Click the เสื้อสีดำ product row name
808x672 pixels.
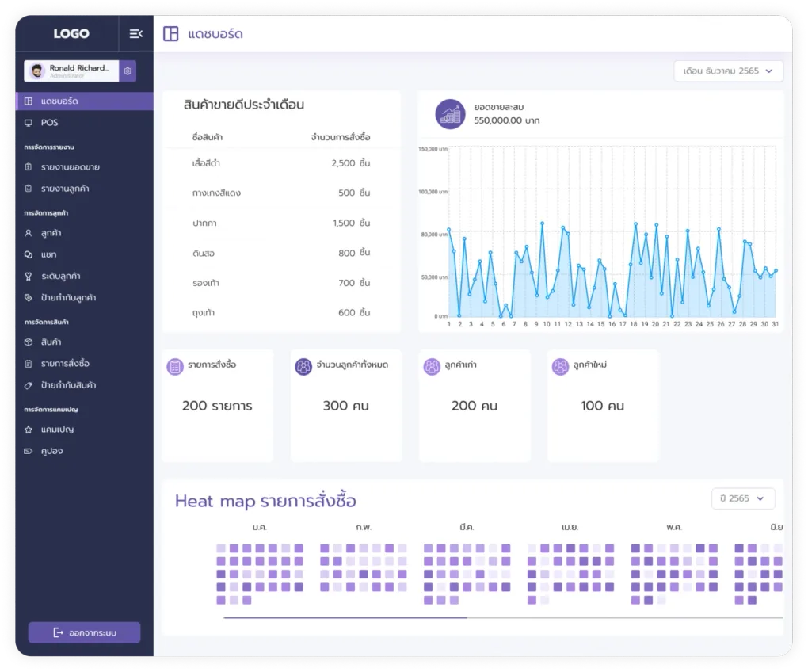click(x=206, y=163)
